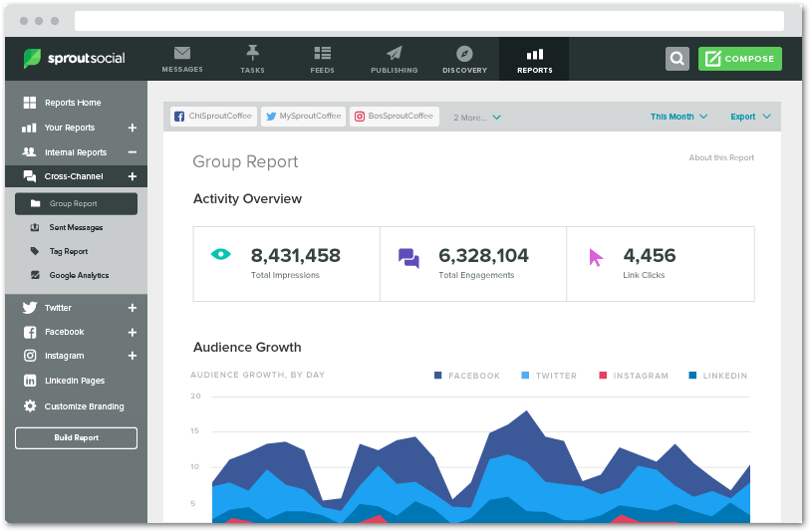Viewport: 811px width, 532px height.
Task: Click the Compose pencil icon
Action: click(712, 59)
